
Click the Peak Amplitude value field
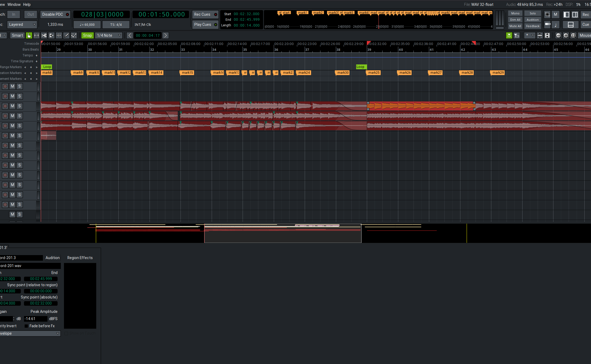click(x=35, y=319)
